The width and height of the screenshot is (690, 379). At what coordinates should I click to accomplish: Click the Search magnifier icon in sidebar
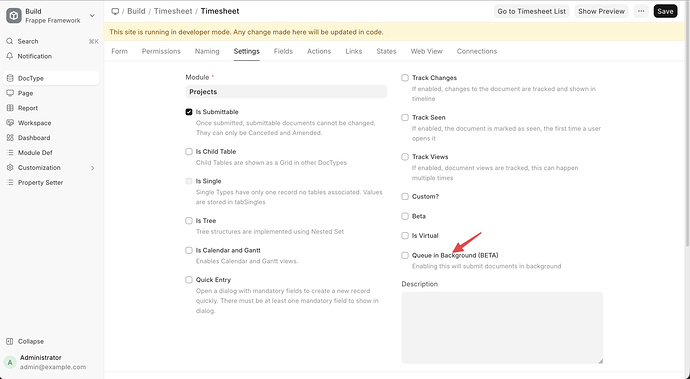10,41
